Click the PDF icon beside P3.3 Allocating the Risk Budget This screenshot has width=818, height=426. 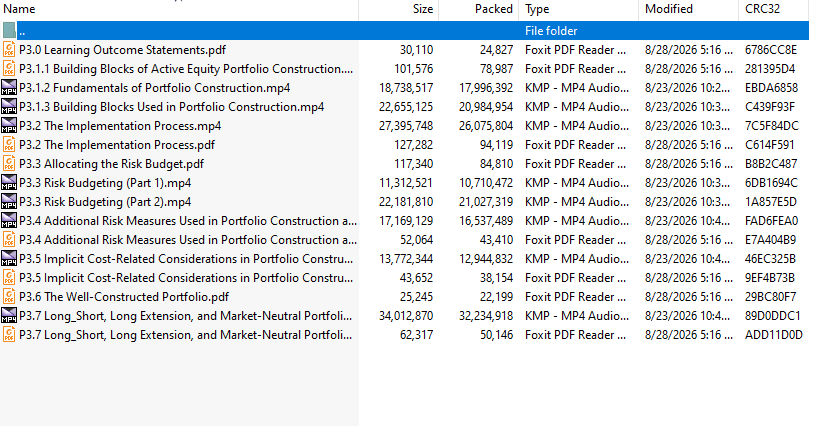click(9, 164)
